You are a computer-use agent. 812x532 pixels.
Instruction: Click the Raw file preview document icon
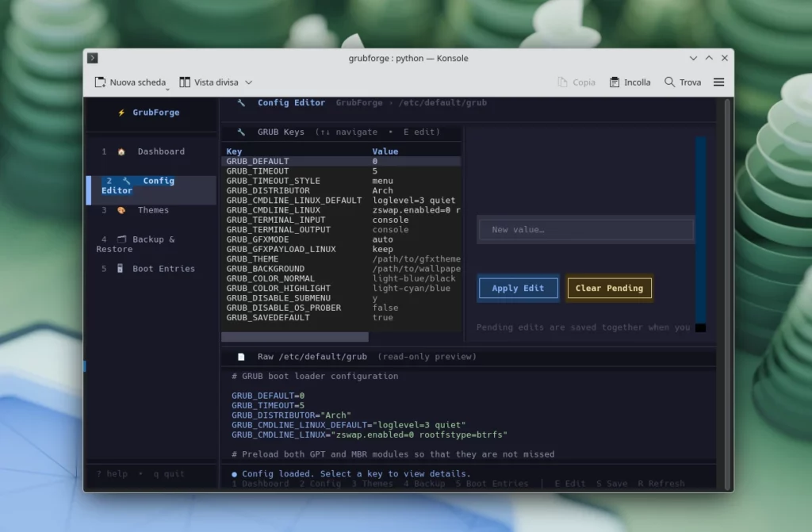(240, 356)
